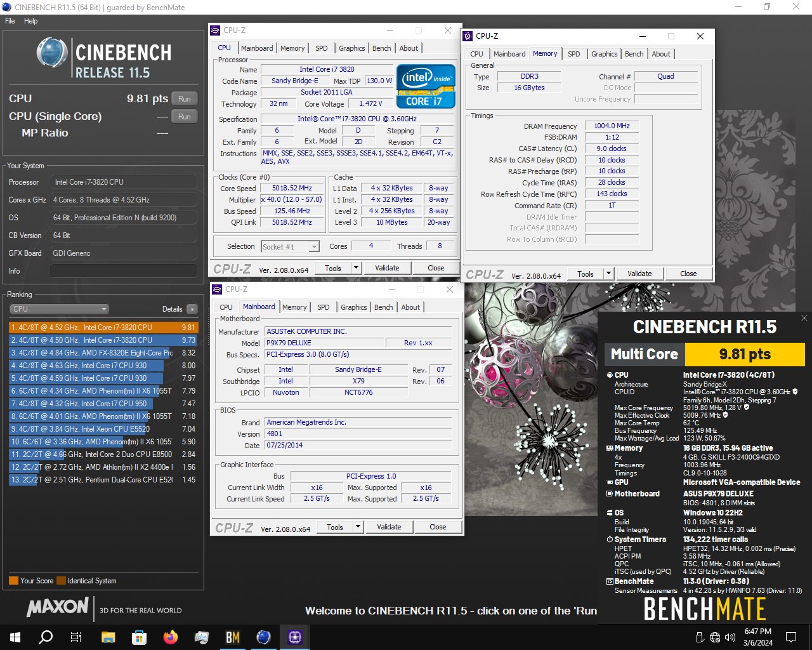Select the Core 2 Duo E8500 ranking row
This screenshot has height=650, width=812.
[103, 454]
